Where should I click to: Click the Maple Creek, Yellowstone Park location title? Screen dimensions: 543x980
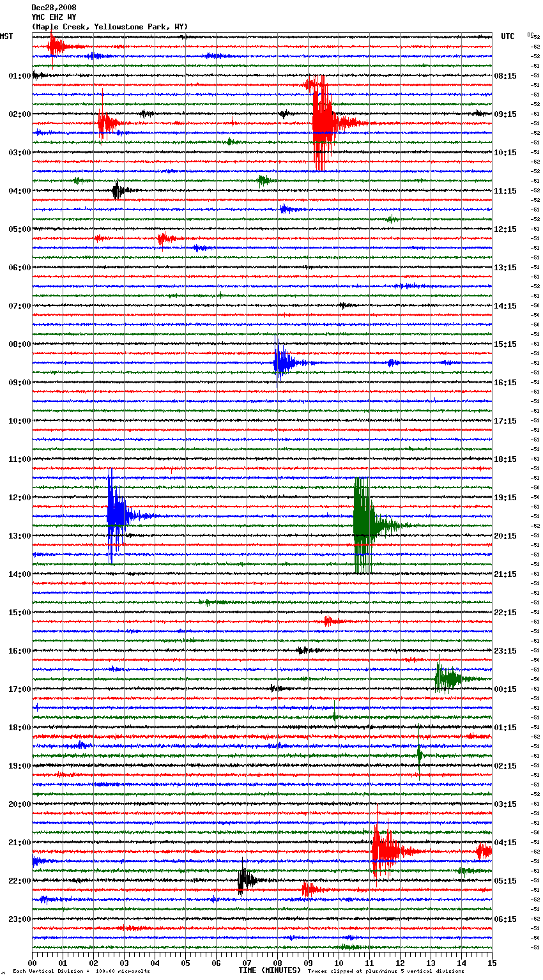point(110,27)
